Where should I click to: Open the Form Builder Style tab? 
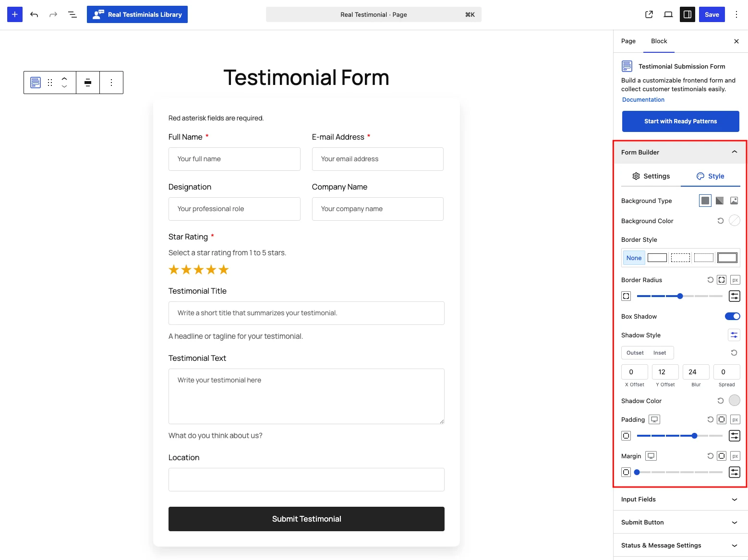pyautogui.click(x=711, y=176)
